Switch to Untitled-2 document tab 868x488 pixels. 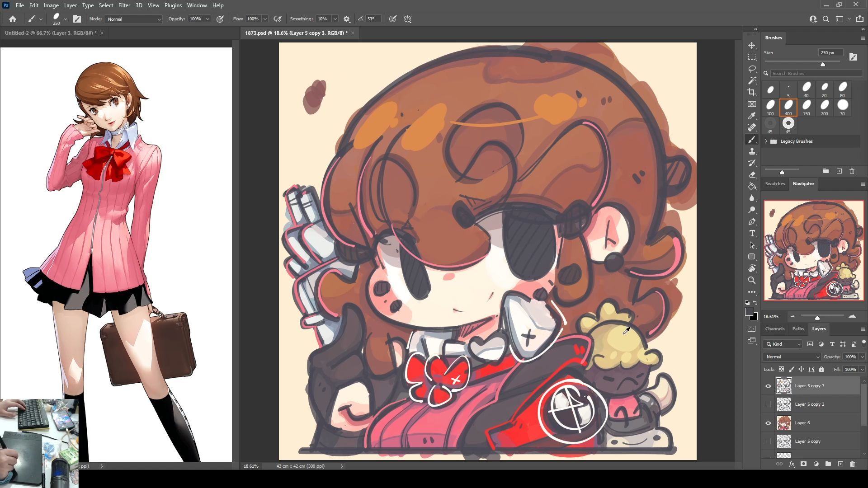pyautogui.click(x=51, y=33)
